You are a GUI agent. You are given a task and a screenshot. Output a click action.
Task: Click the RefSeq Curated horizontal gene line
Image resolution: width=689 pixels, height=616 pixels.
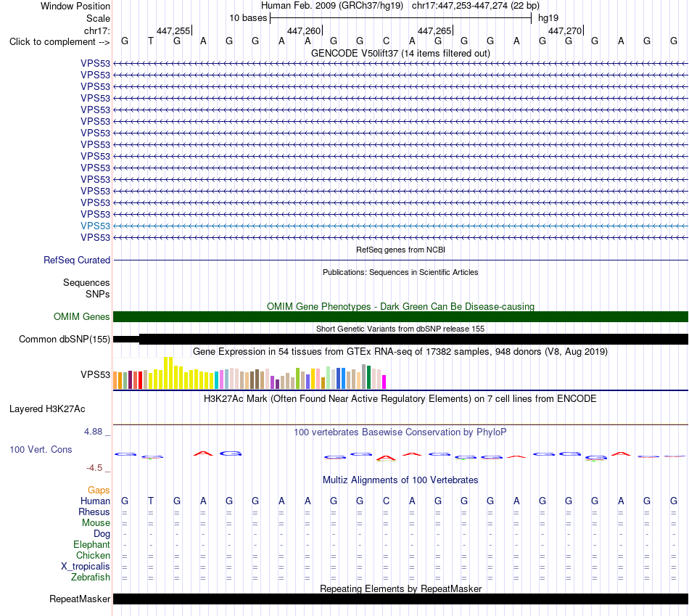[400, 260]
